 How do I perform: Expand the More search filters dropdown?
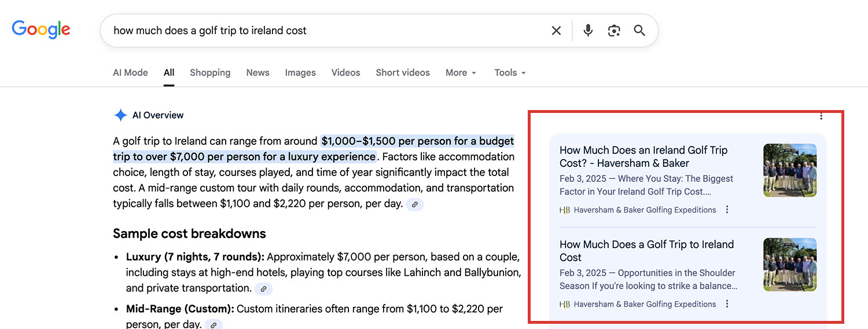point(461,73)
